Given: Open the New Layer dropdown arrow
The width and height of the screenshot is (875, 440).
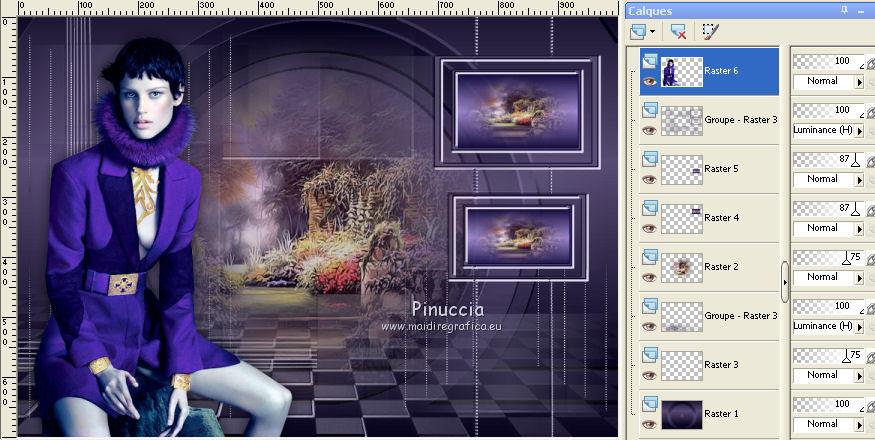Looking at the screenshot, I should point(652,32).
